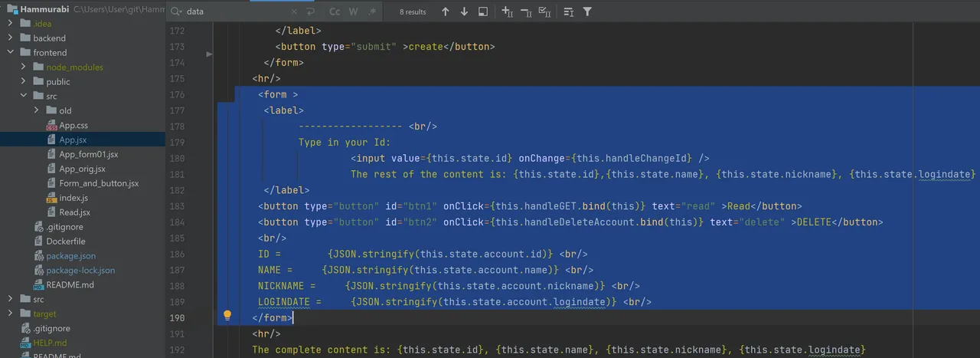Clear the search text with the X icon
This screenshot has width=980, height=358.
point(294,11)
